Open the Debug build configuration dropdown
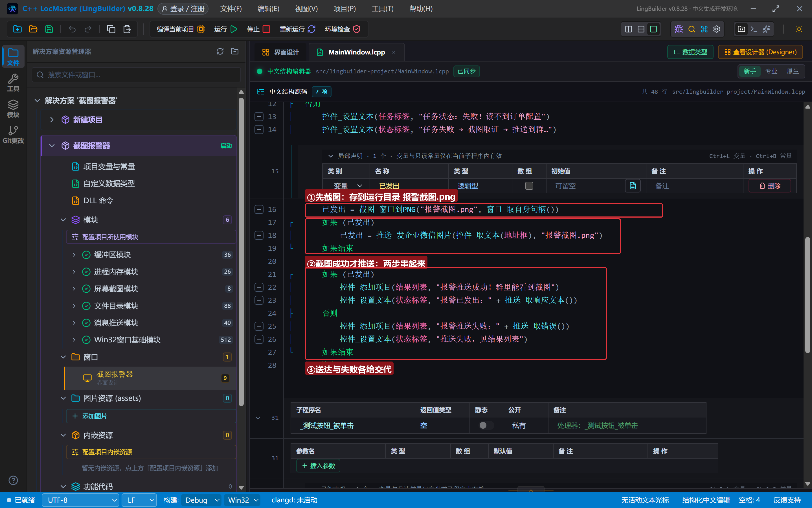The image size is (812, 508). point(201,500)
